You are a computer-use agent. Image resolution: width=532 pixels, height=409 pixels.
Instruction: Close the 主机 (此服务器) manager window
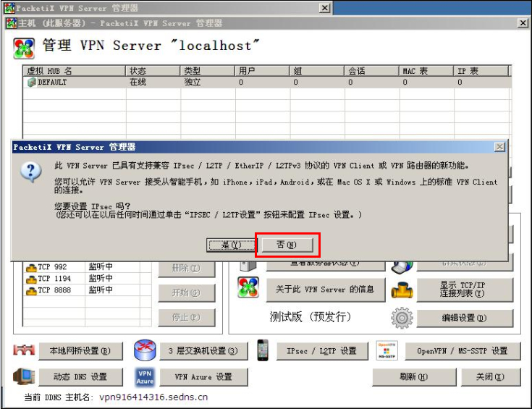pos(523,22)
